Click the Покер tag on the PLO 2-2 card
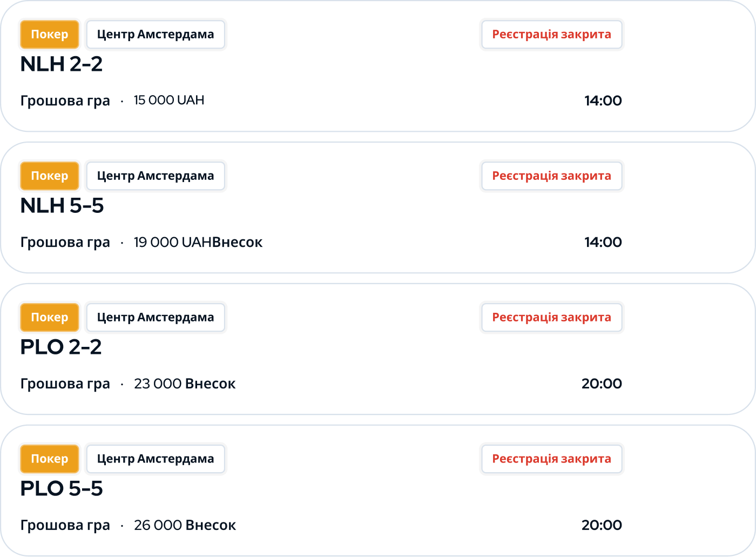This screenshot has width=756, height=557. point(50,318)
